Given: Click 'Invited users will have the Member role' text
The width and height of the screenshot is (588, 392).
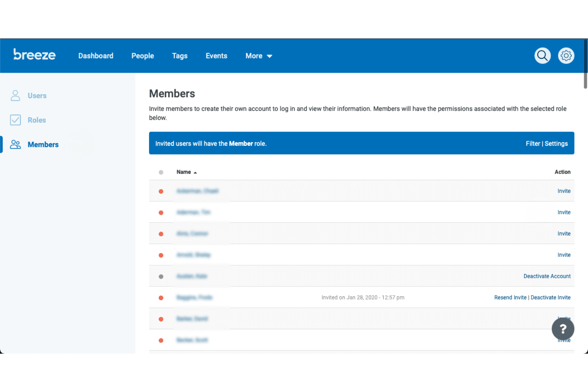Looking at the screenshot, I should pos(211,144).
